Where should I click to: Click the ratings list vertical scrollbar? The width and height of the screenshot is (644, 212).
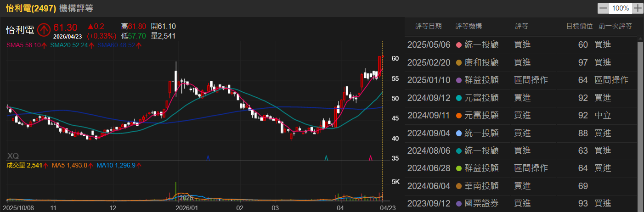(x=640, y=115)
